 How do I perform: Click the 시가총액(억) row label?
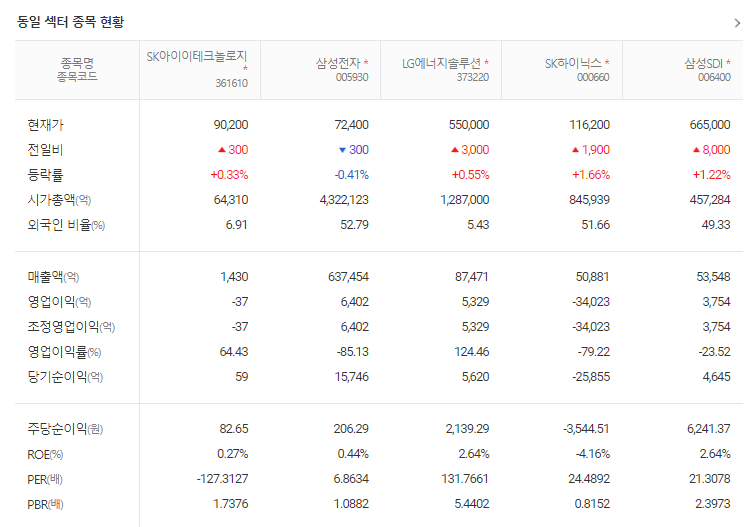click(x=59, y=200)
